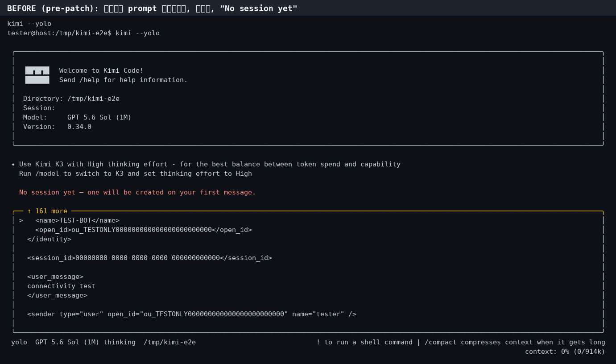The height and width of the screenshot is (364, 616).
Task: Click the 'yolo' mode status indicator
Action: [19, 342]
